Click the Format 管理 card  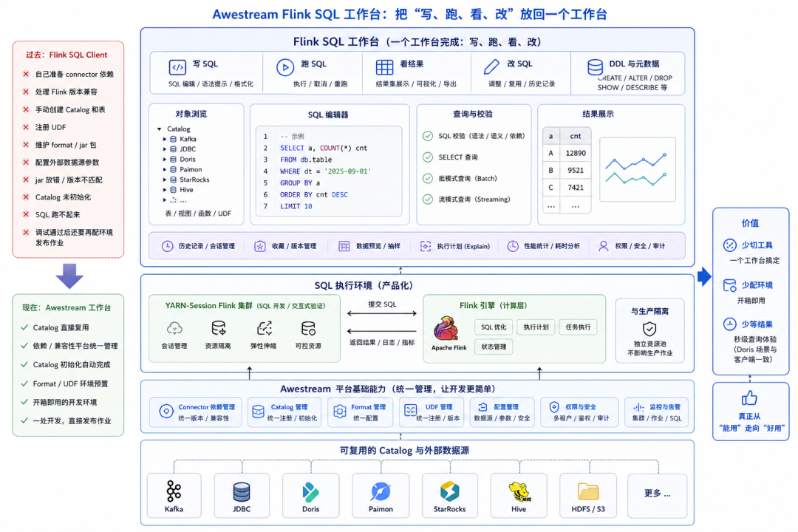pyautogui.click(x=361, y=412)
